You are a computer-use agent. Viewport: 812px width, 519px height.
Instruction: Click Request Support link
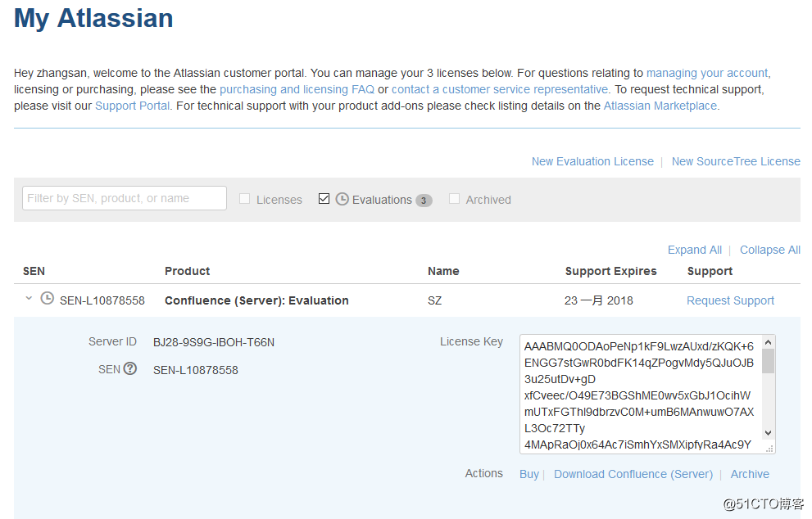[730, 300]
